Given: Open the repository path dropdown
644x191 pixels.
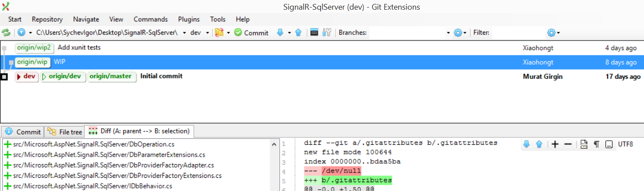Looking at the screenshot, I should pos(184,33).
